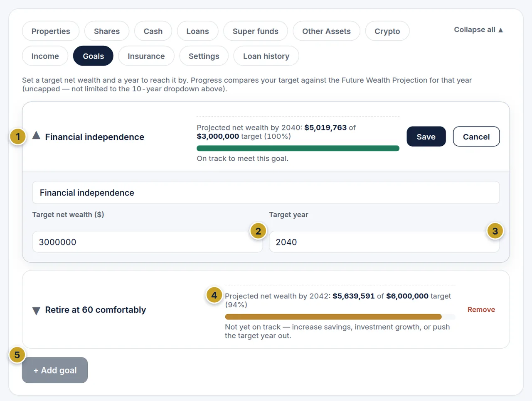This screenshot has height=401, width=532.
Task: Click the $5,019,763 projected wealth value
Action: 325,127
